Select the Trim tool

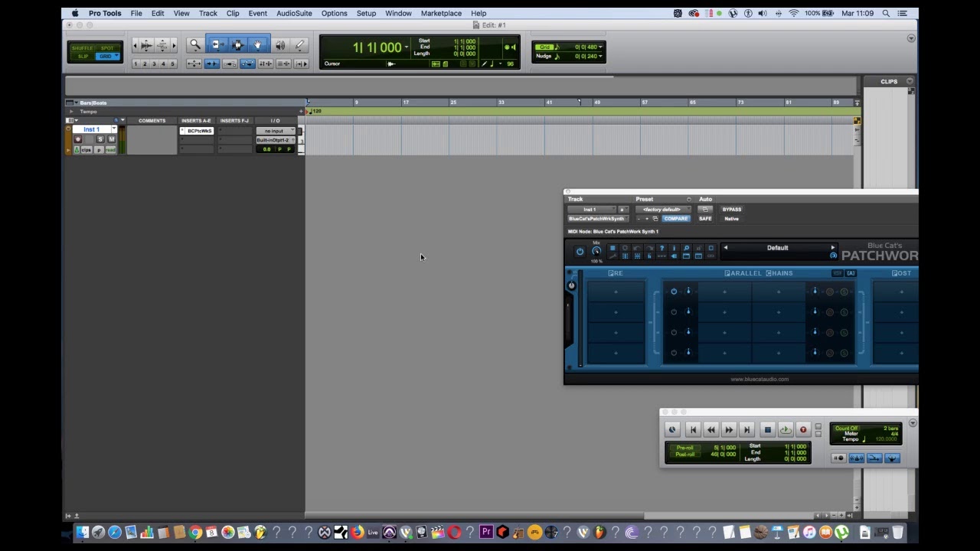click(x=217, y=45)
